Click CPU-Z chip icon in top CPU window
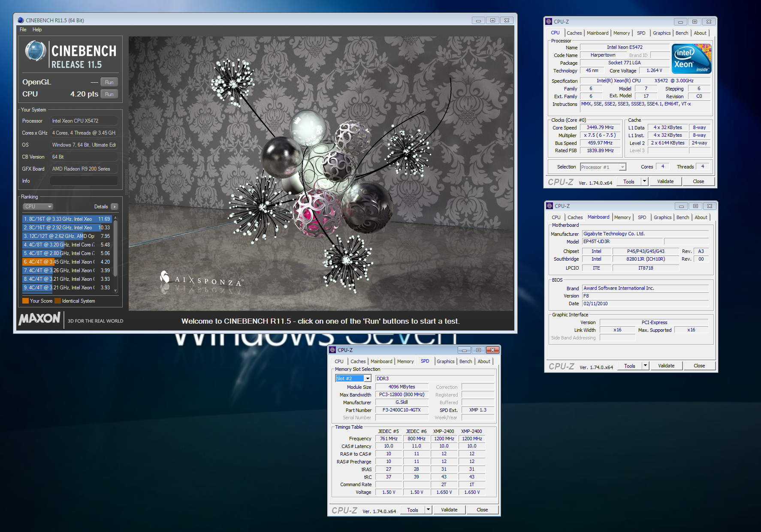761x532 pixels. tap(549, 21)
